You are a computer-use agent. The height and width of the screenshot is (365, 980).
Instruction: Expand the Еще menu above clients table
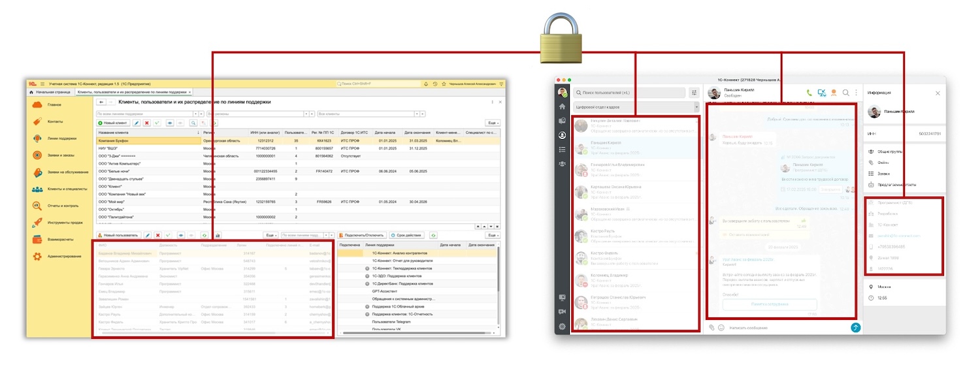(493, 123)
